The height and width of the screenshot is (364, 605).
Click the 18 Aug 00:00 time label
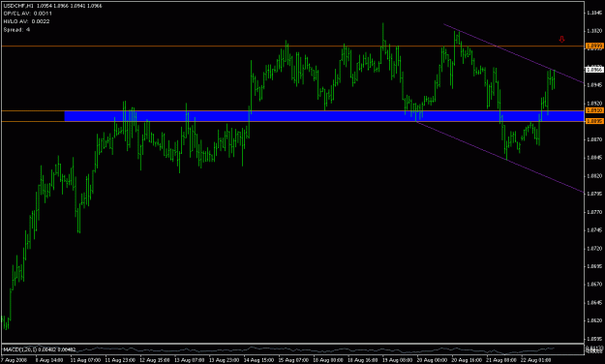tap(328, 360)
